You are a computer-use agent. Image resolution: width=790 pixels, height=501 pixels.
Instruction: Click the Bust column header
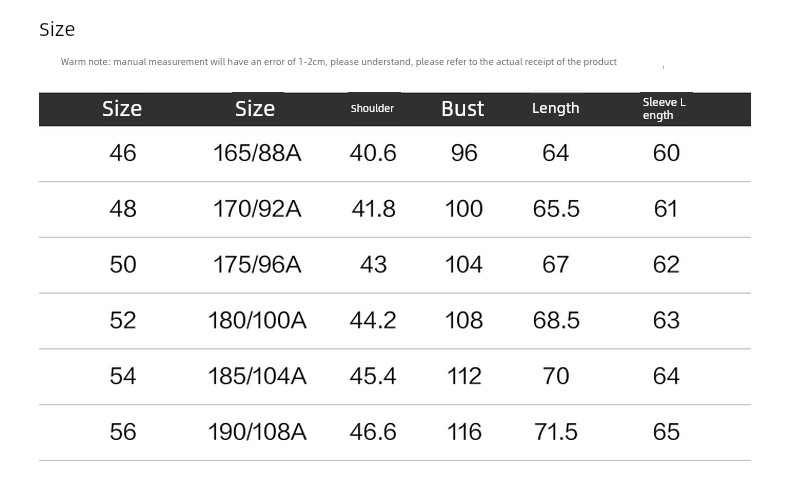(463, 108)
